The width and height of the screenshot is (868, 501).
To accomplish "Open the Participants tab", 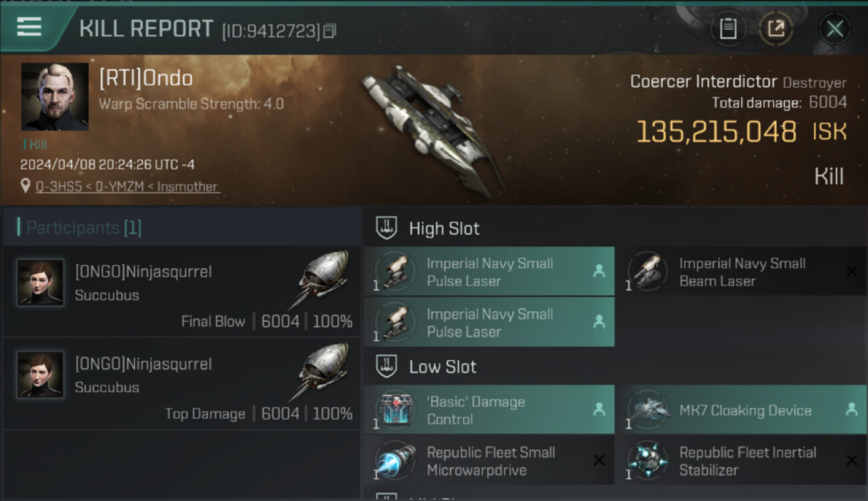I will pyautogui.click(x=83, y=228).
